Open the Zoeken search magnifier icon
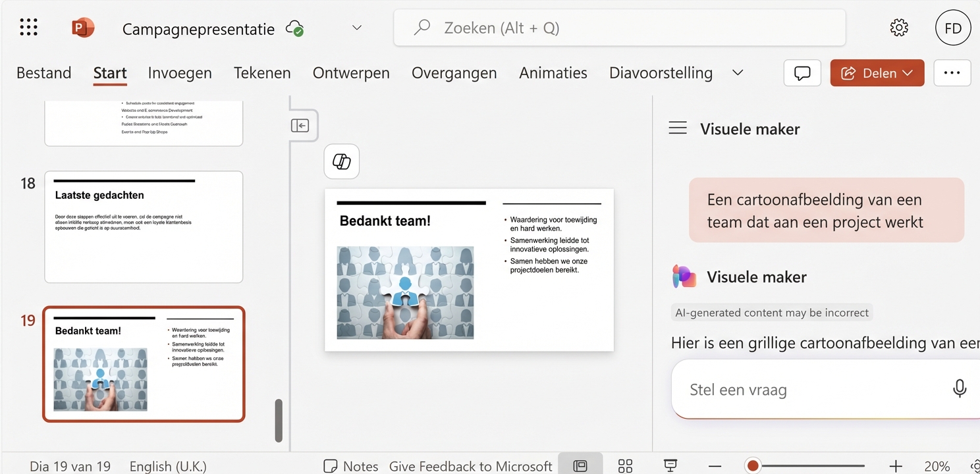Viewport: 980px width, 474px height. pos(421,27)
